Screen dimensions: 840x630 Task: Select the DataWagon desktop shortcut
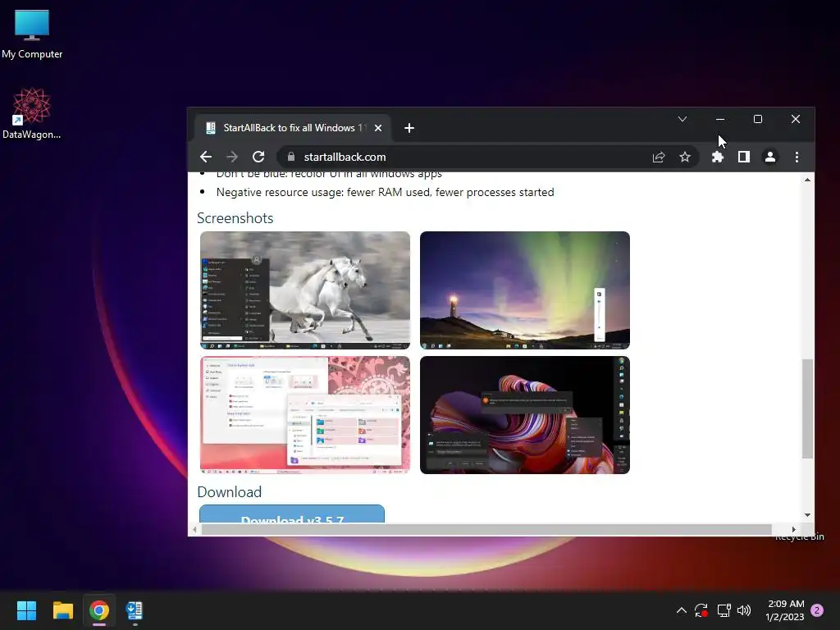[32, 113]
